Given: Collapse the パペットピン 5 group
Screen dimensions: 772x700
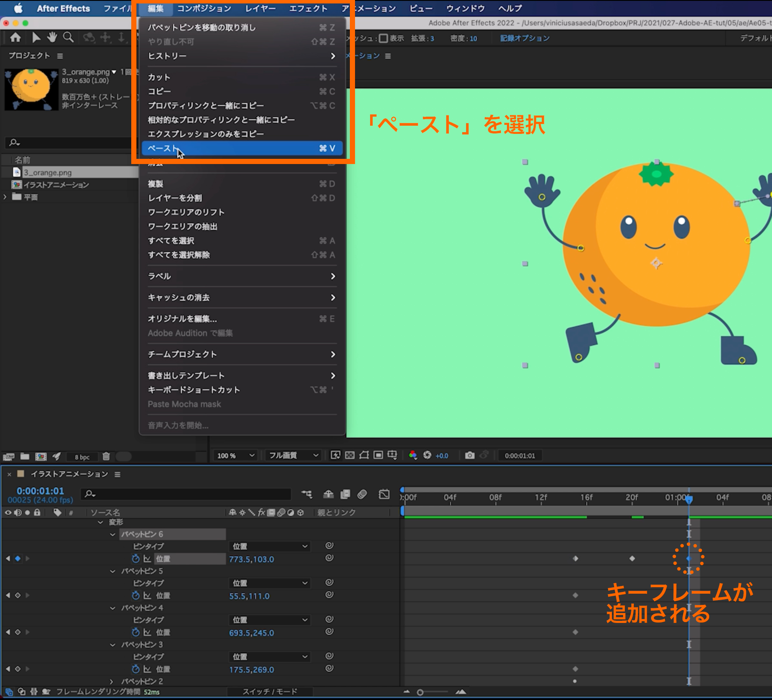Looking at the screenshot, I should 113,571.
